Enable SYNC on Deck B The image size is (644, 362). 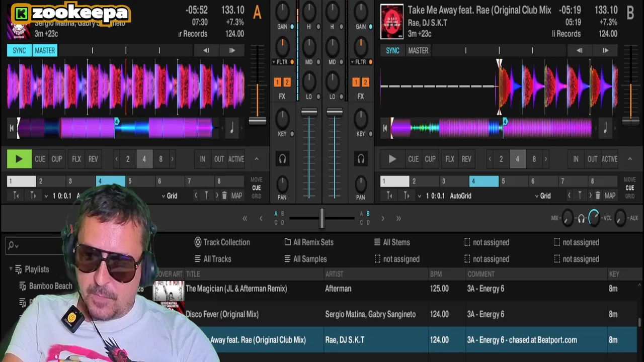point(392,50)
